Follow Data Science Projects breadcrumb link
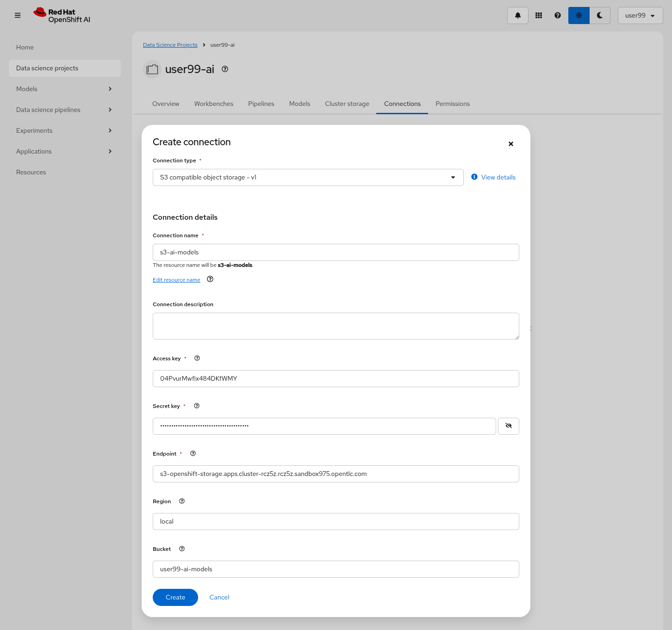 click(170, 45)
